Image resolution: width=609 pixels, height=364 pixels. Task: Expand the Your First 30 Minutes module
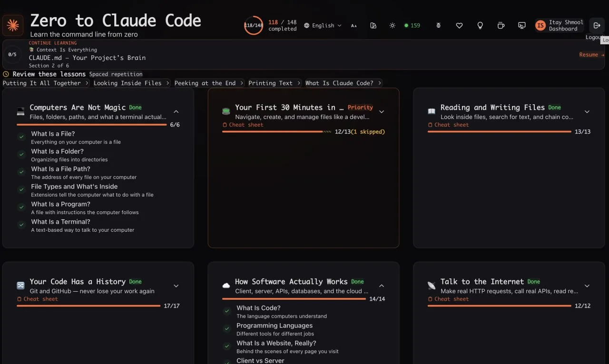tap(382, 112)
